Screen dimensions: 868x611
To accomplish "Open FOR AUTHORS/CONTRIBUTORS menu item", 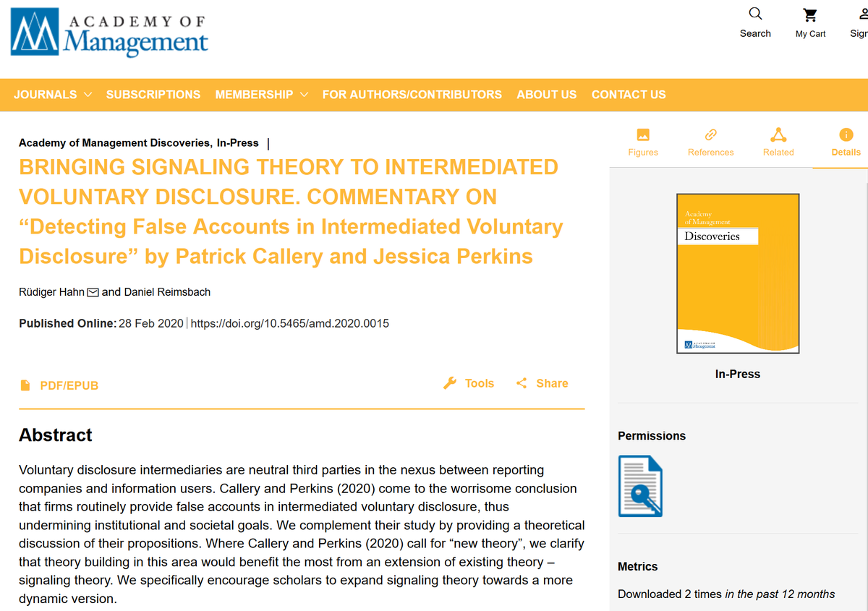I will pyautogui.click(x=412, y=95).
